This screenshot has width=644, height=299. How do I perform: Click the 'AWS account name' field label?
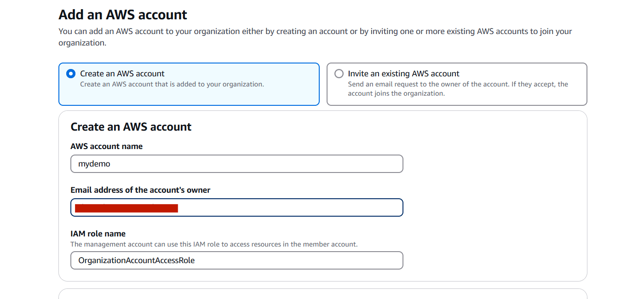[x=106, y=146]
